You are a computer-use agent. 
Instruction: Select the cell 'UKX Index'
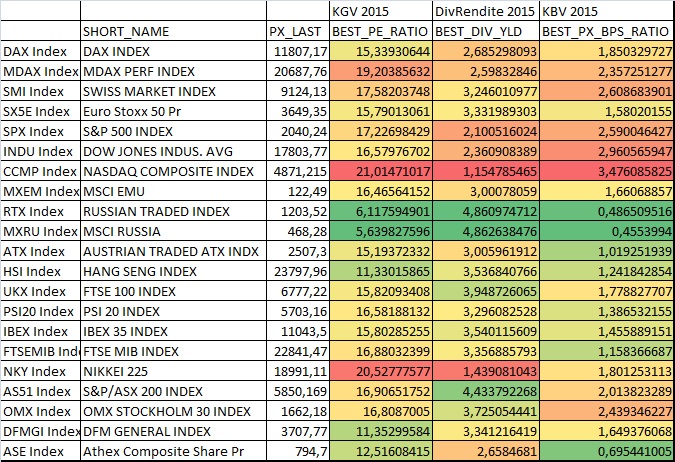40,291
